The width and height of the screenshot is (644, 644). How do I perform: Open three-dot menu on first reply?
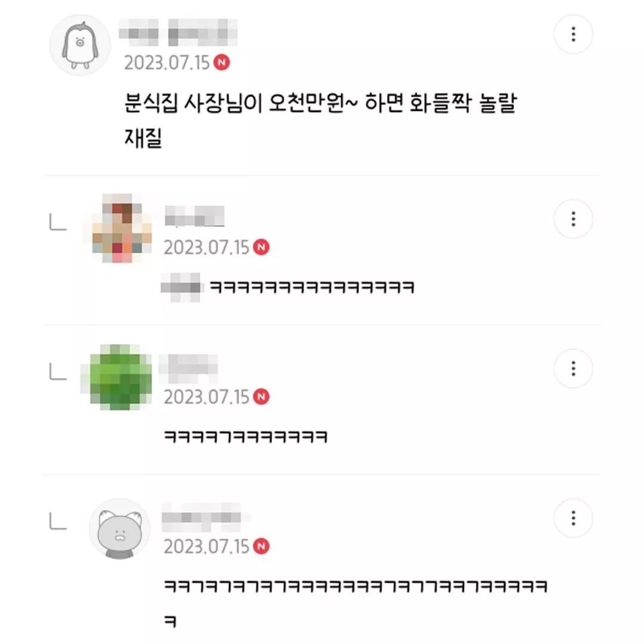point(573,219)
